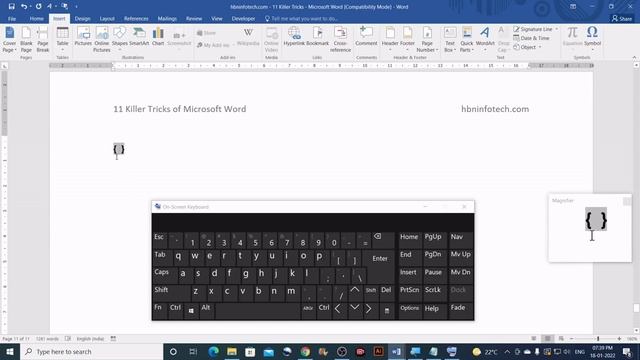This screenshot has width=640, height=360.
Task: Insert a Signature Line
Action: 535,29
